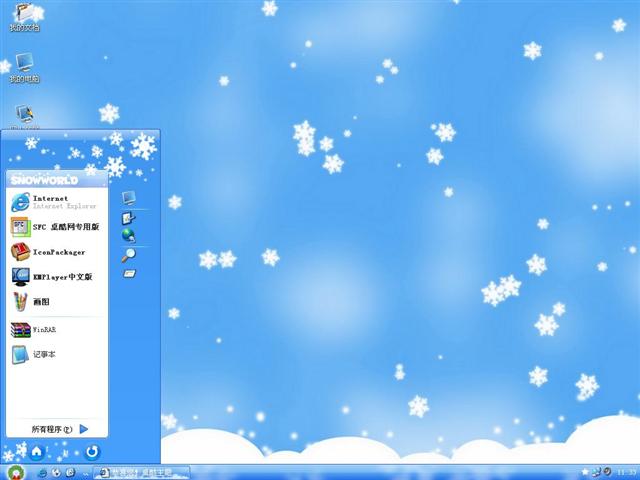
Task: Expand the quick launch overflow chevron
Action: coord(85,473)
